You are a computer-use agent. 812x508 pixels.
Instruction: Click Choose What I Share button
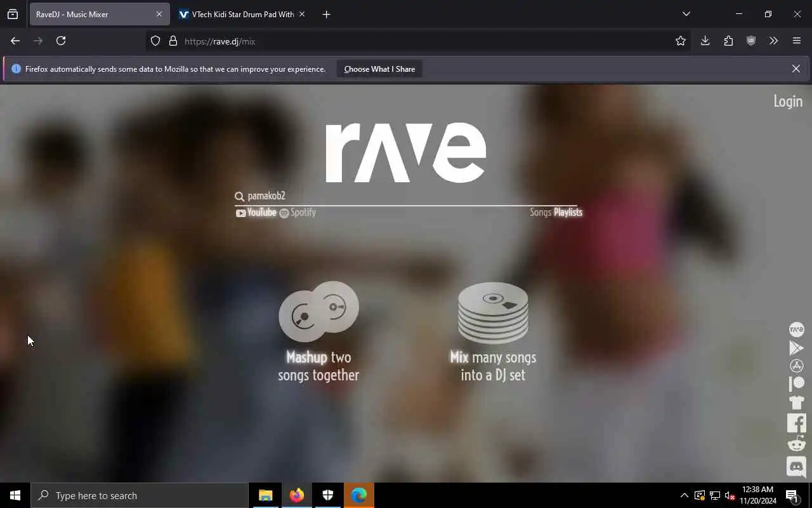[379, 69]
